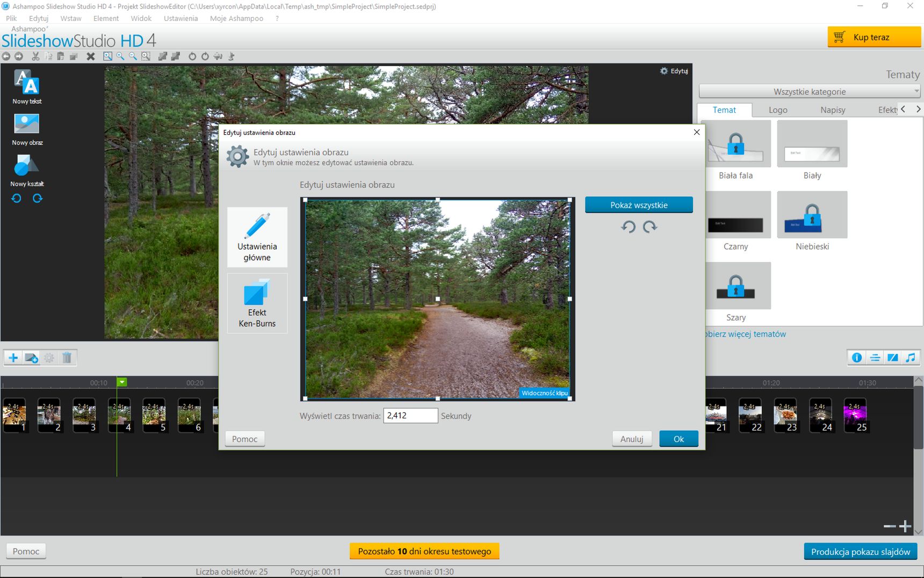Click the left chevron of theme tabs
Image resolution: width=924 pixels, height=578 pixels.
(903, 109)
